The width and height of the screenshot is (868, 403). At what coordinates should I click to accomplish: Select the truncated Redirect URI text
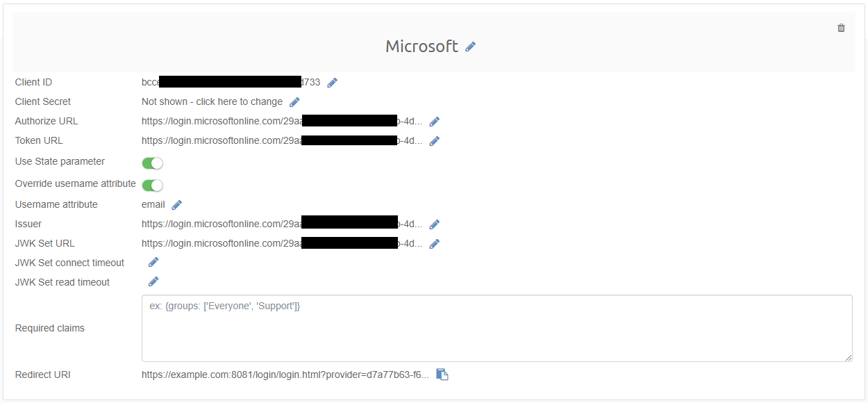(285, 374)
